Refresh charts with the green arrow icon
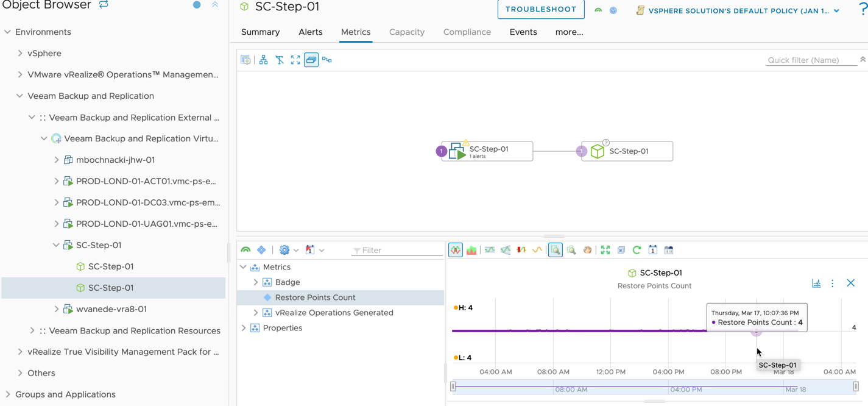Screen dimensions: 868x406 point(637,250)
